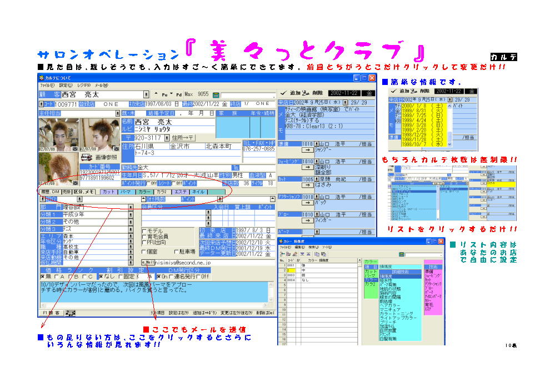Viewport: 555px width, 392px height.
Task: Toggle the 駐車場 checkbox
Action: 176,252
